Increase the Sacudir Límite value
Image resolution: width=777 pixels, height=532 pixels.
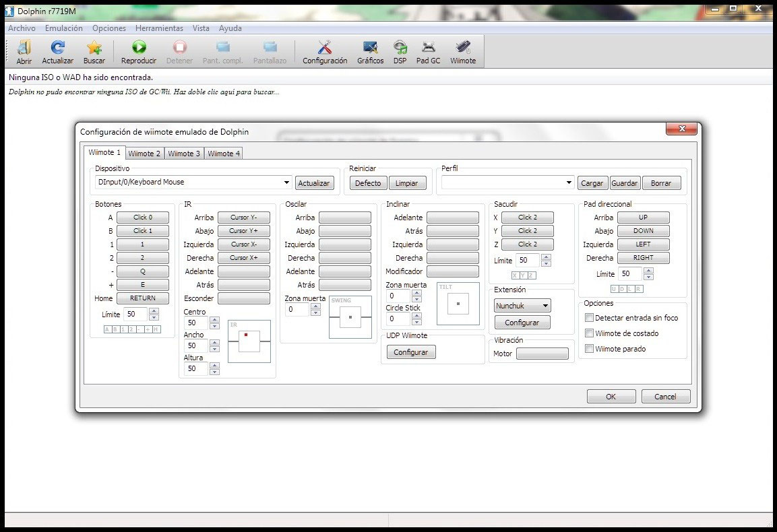coord(546,257)
